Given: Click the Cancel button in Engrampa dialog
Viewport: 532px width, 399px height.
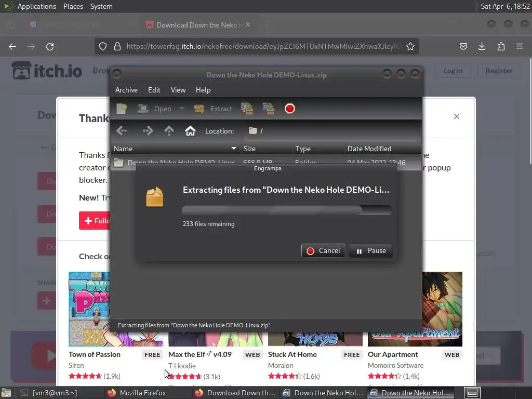Looking at the screenshot, I should pos(323,251).
